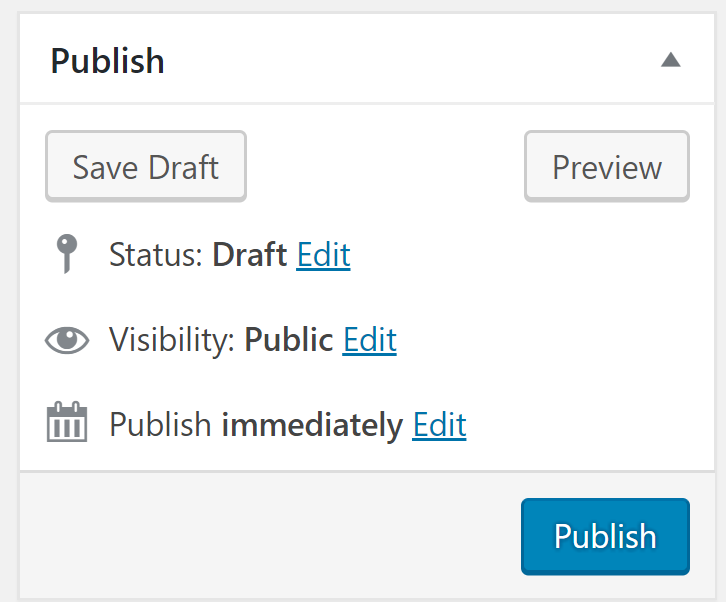The height and width of the screenshot is (602, 726).
Task: Click blank space between Save Draft and Preview
Action: (385, 166)
